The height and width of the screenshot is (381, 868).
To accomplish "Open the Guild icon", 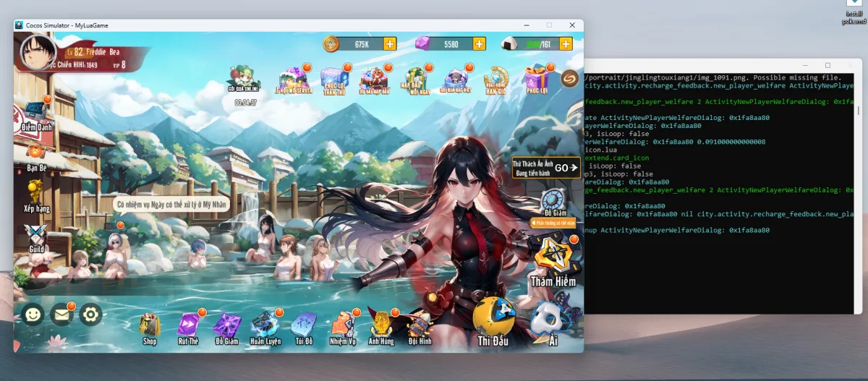I will click(x=36, y=239).
